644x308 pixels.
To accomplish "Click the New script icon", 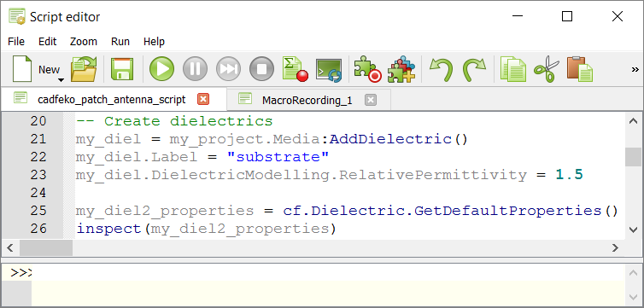I will 22,69.
